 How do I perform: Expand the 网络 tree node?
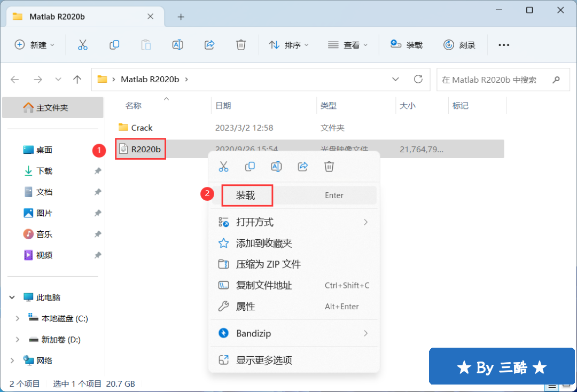click(x=12, y=360)
